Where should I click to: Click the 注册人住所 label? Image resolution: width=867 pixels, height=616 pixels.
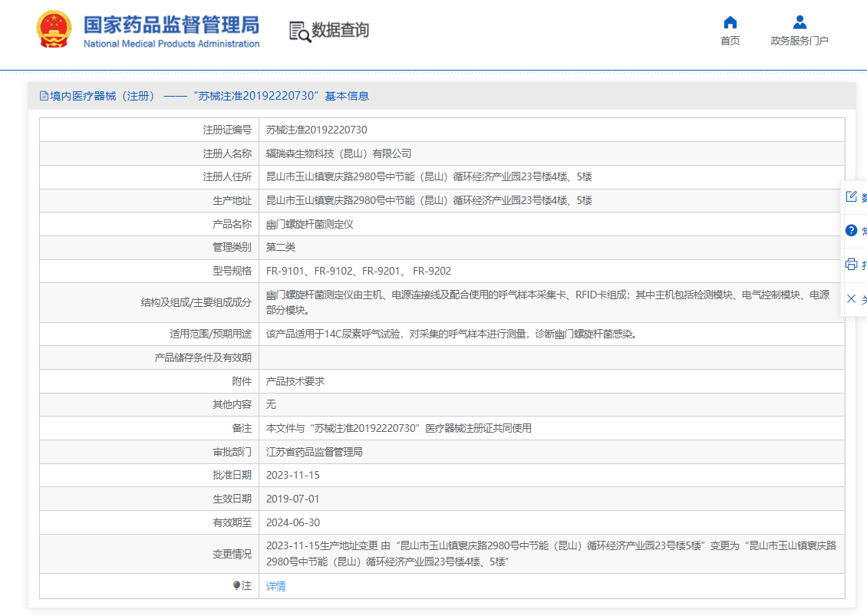[x=227, y=177]
